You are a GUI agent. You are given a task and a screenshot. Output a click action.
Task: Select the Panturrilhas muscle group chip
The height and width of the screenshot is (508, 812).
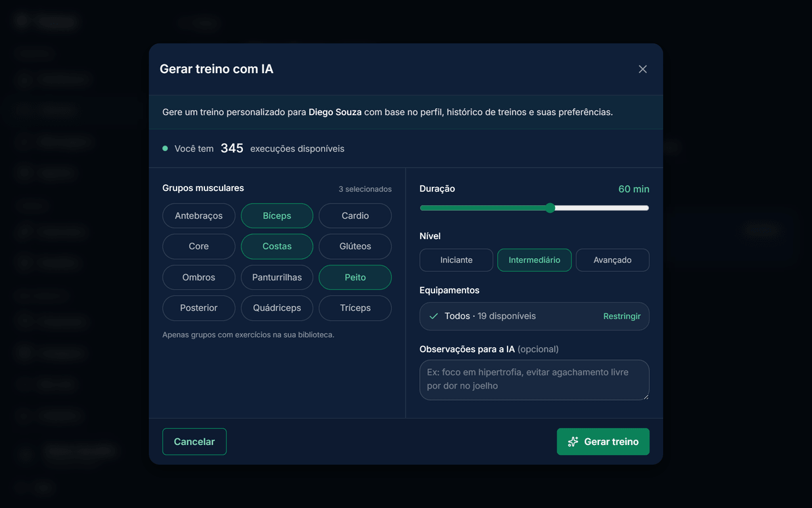pos(277,278)
